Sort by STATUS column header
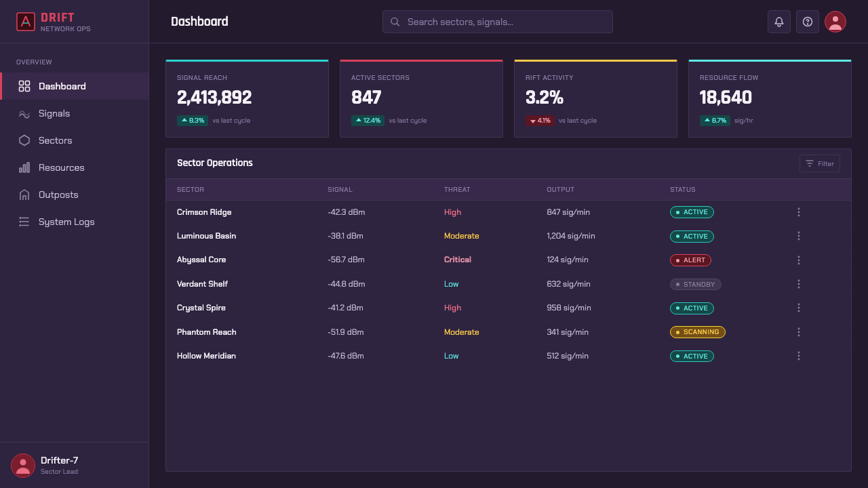 [683, 190]
